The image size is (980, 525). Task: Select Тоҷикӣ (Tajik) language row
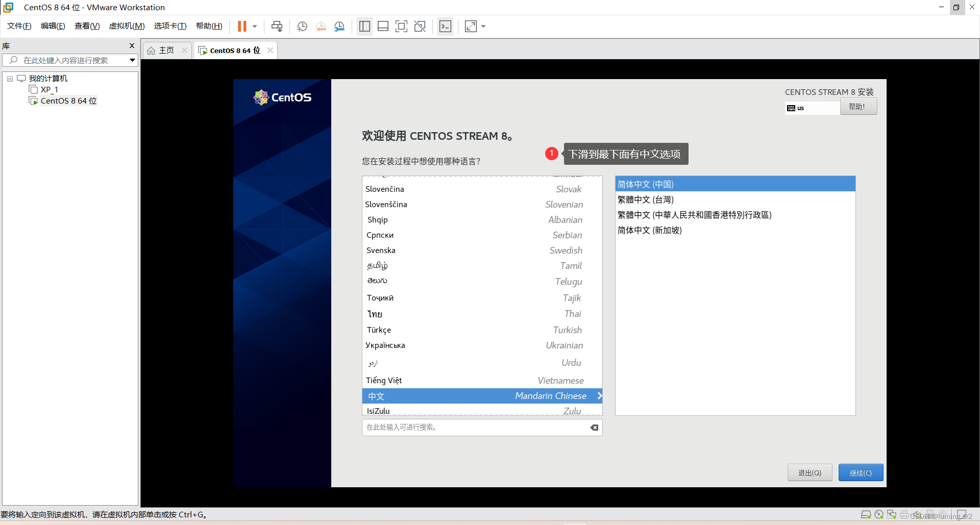[482, 297]
